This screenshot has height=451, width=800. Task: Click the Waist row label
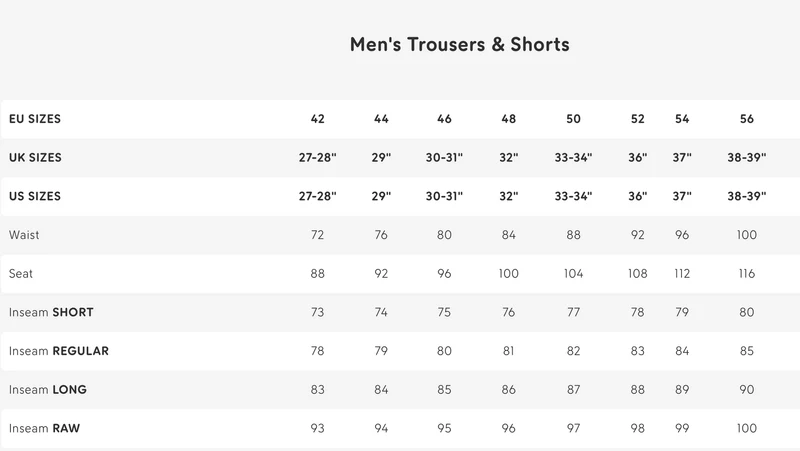click(24, 235)
